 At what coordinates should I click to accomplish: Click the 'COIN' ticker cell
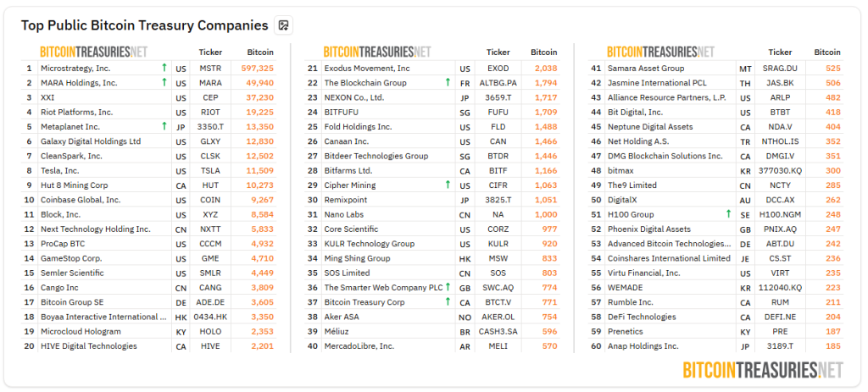tap(210, 200)
